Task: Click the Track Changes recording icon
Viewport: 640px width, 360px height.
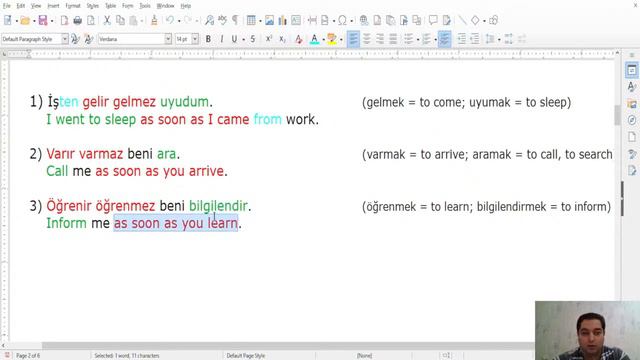Action: pos(447,20)
